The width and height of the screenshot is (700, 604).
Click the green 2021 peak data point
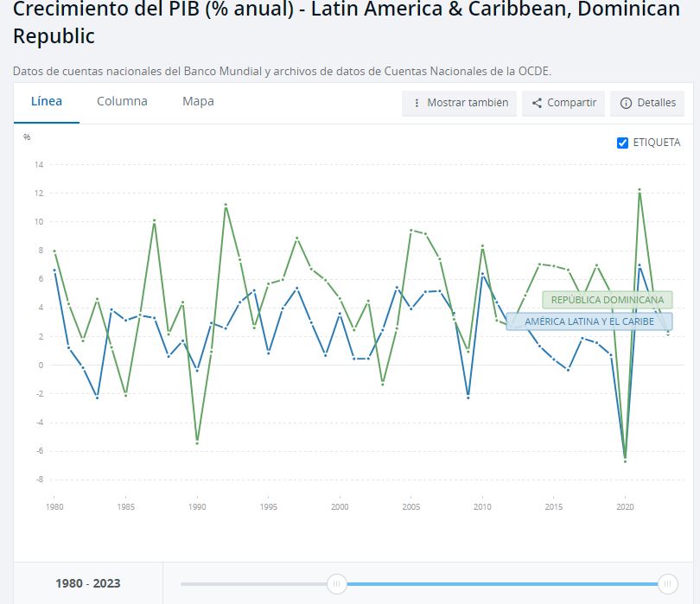pos(640,190)
